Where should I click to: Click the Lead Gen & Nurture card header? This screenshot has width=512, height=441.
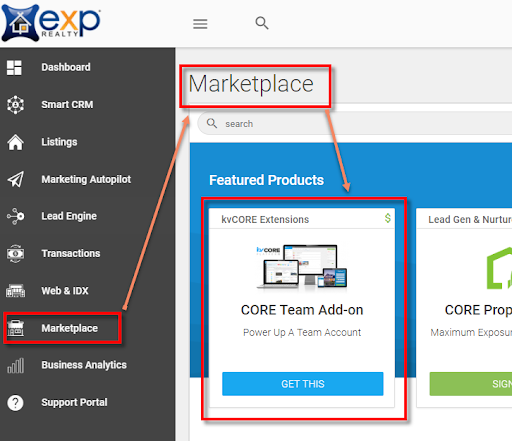(x=464, y=219)
